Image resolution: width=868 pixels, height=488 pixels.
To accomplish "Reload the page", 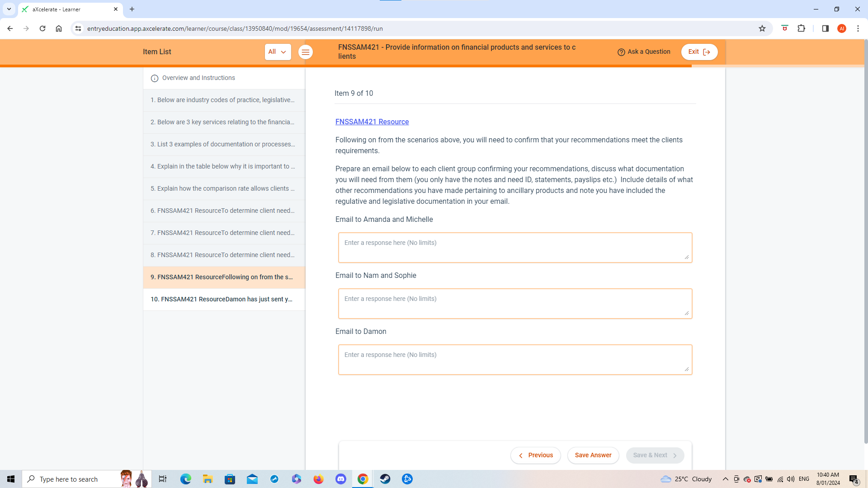I will pos(42,28).
